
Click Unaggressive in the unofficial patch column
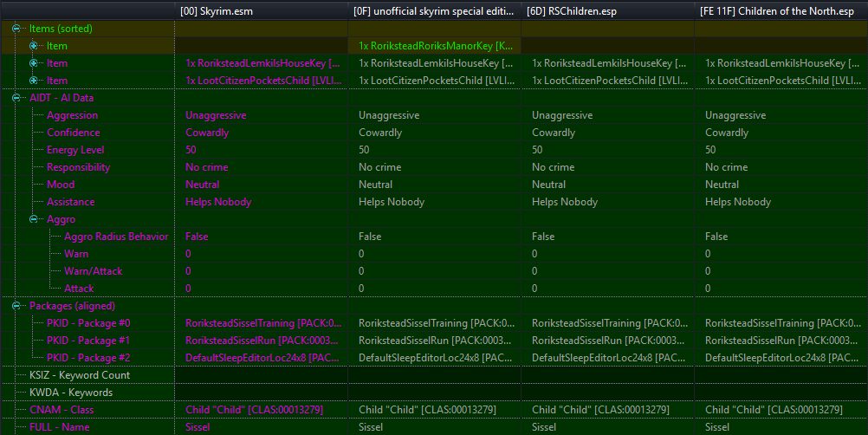point(389,115)
